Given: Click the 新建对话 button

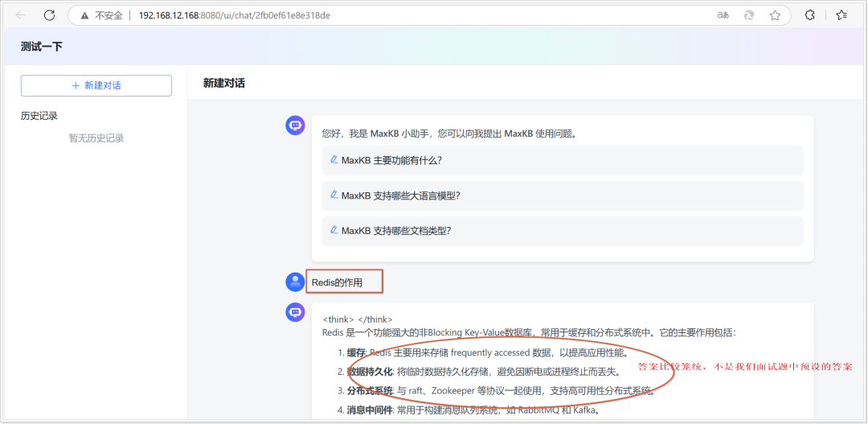Looking at the screenshot, I should pos(96,86).
